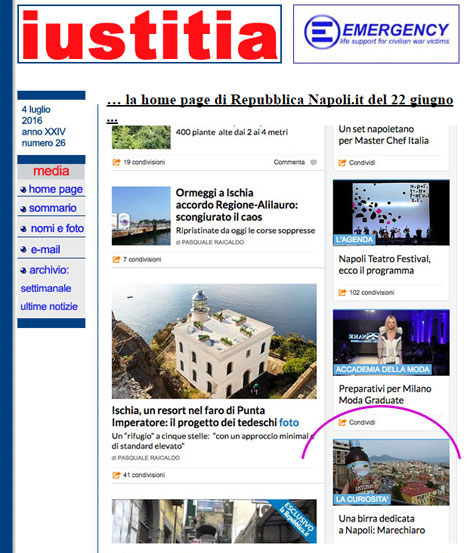Screen dimensions: 470x553
Task: Open nomi e foto in sidebar
Action: point(57,229)
